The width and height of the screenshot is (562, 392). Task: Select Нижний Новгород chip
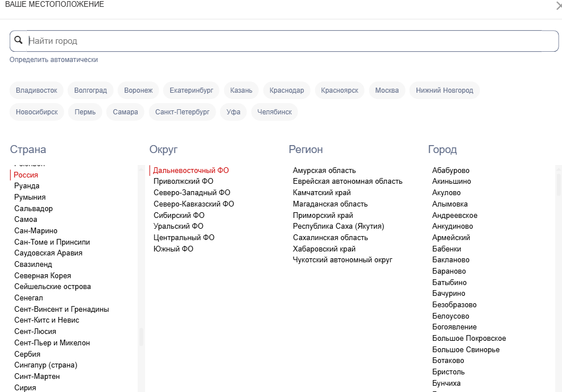(x=444, y=90)
